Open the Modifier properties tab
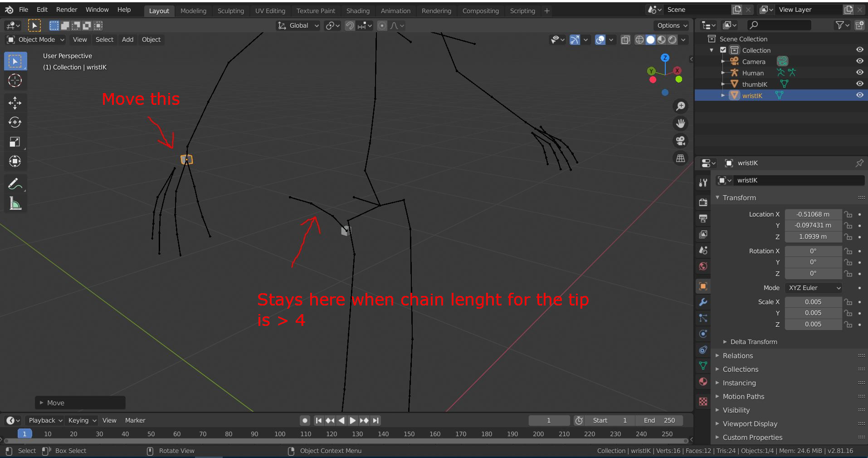 point(702,302)
